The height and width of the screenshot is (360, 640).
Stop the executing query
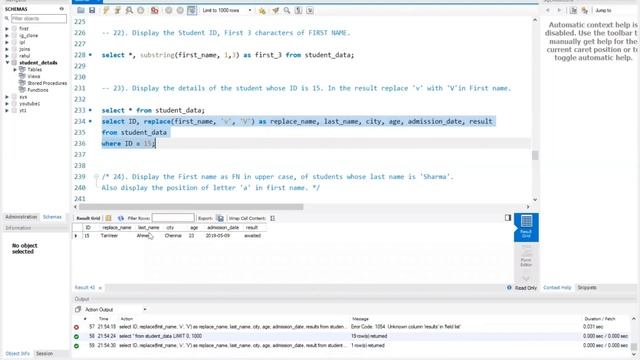pos(141,10)
